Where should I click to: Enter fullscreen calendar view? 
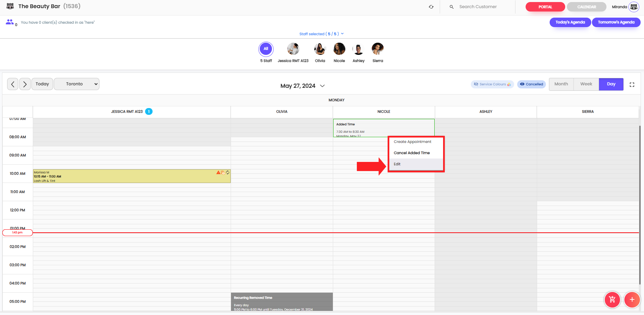click(x=632, y=85)
